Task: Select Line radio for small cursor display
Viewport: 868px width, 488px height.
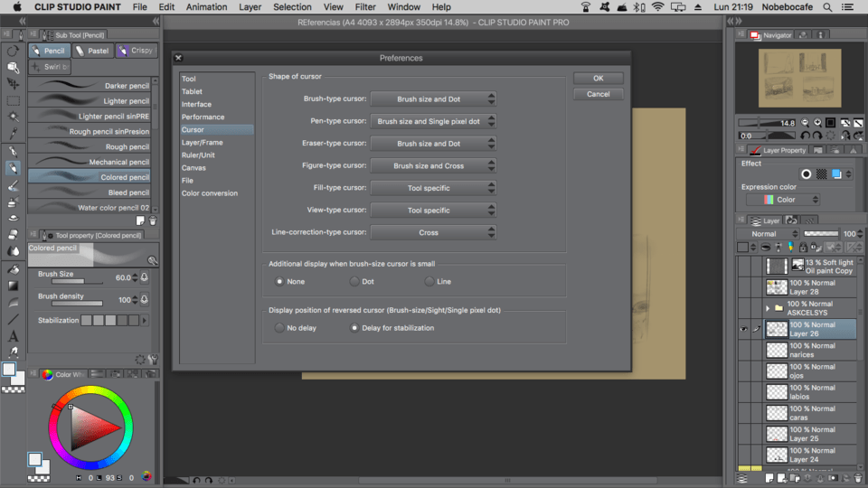Action: tap(429, 282)
